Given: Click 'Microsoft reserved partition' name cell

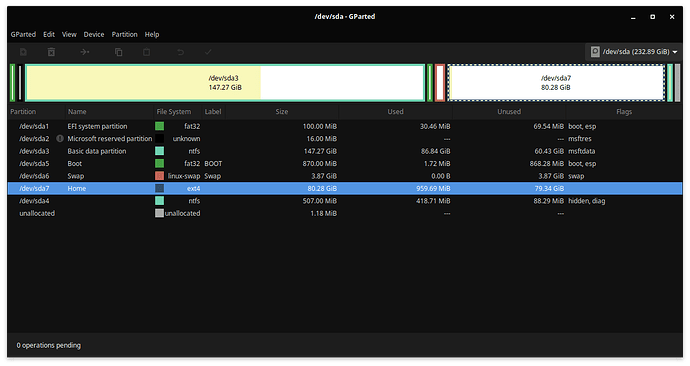Looking at the screenshot, I should (x=110, y=139).
